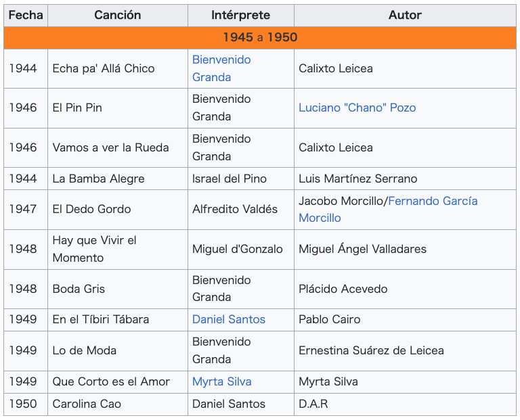Select the Hay que Vivir el Momento cell
The height and width of the screenshot is (420, 520).
pyautogui.click(x=118, y=250)
